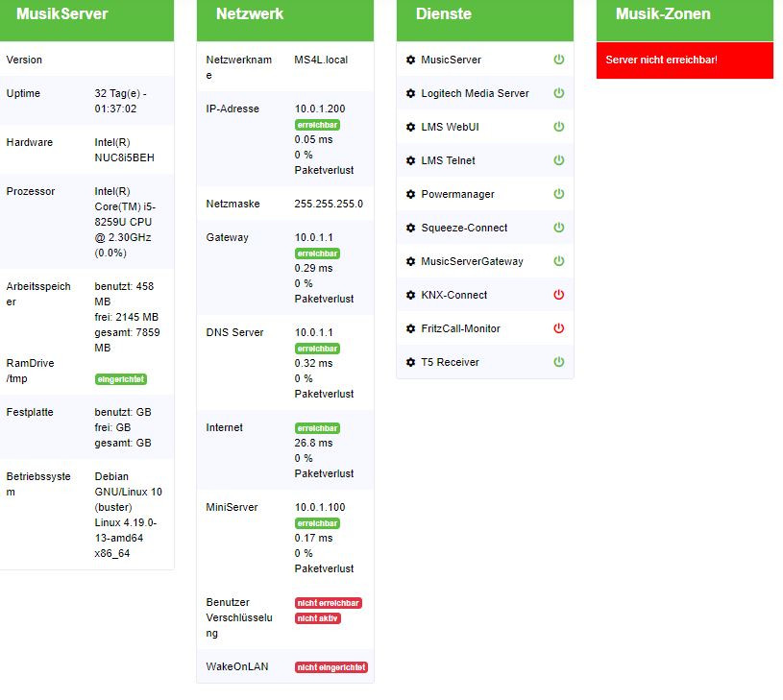Toggle power for Logitech Media Server
Image resolution: width=783 pixels, height=700 pixels.
[559, 93]
